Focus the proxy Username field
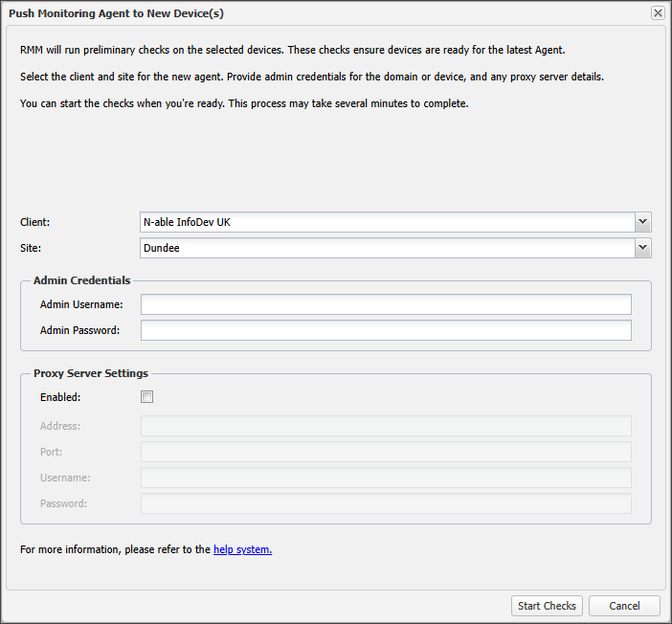 [x=386, y=478]
